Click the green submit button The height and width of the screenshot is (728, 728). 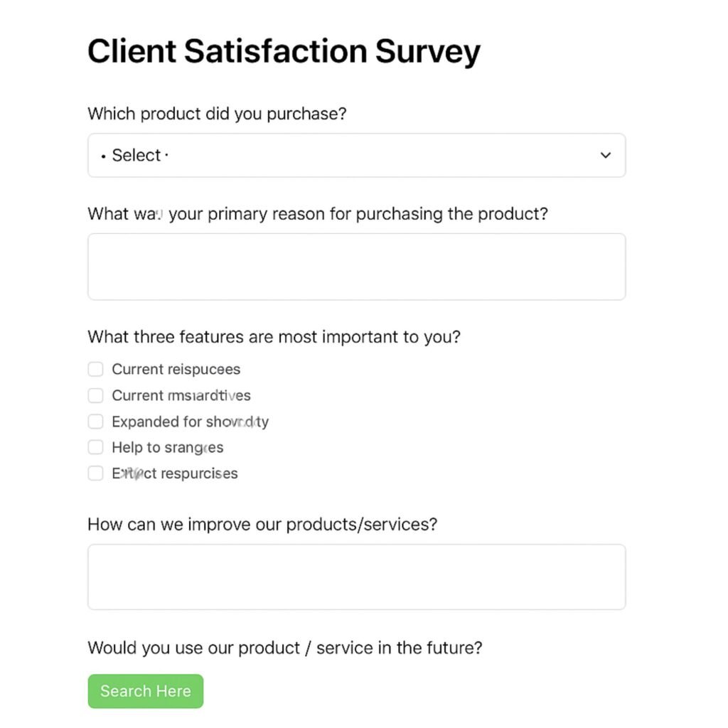pos(145,690)
